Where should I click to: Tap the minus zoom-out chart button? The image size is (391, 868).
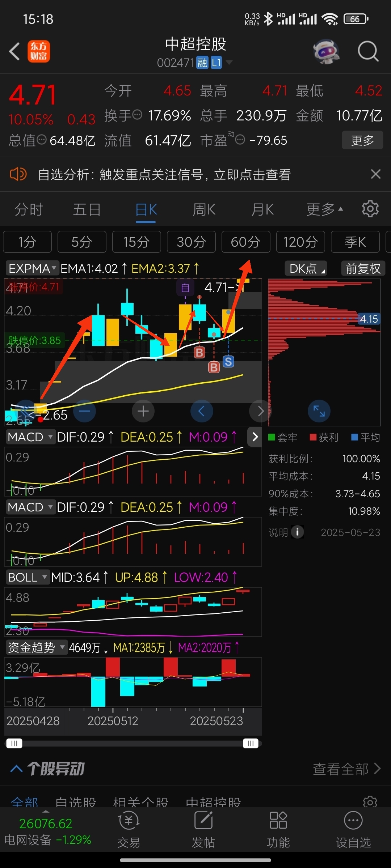click(85, 411)
